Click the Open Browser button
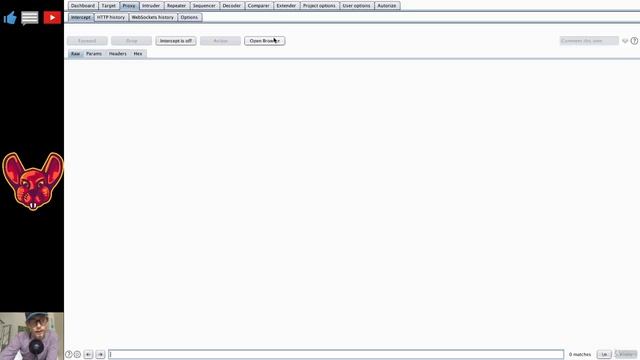The image size is (640, 360). pos(264,41)
